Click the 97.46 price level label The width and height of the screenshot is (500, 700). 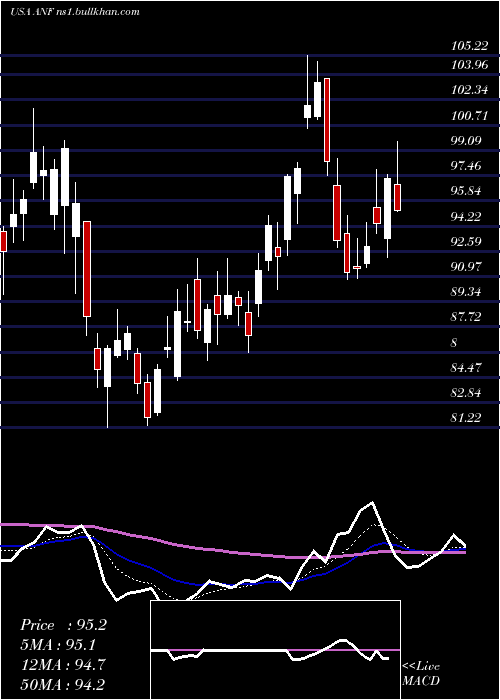[467, 166]
